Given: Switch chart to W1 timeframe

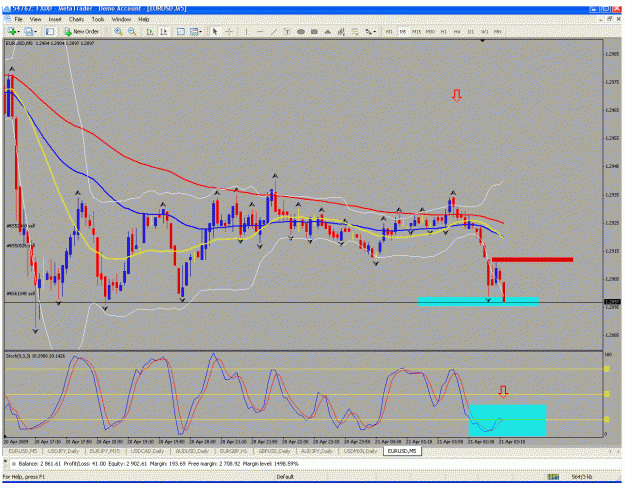Looking at the screenshot, I should [x=484, y=31].
